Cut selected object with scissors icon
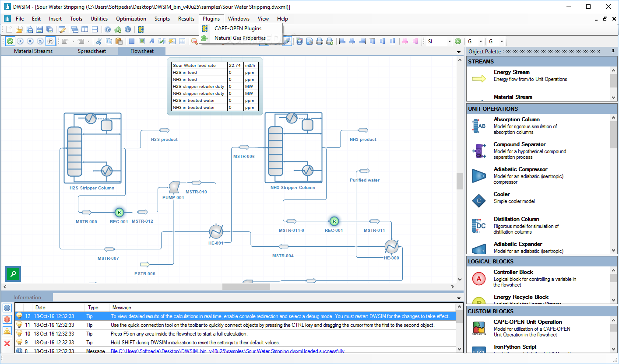The width and height of the screenshot is (619, 364). pos(98,41)
